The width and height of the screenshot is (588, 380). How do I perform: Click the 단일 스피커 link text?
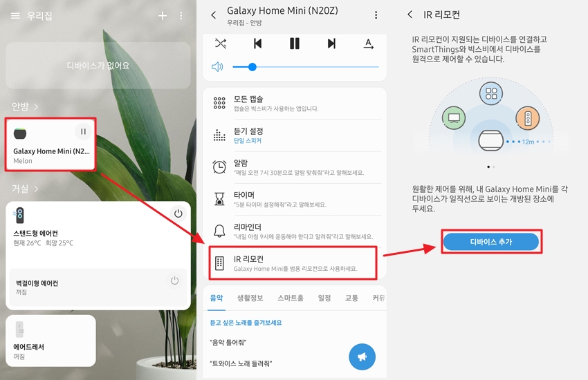click(x=248, y=141)
